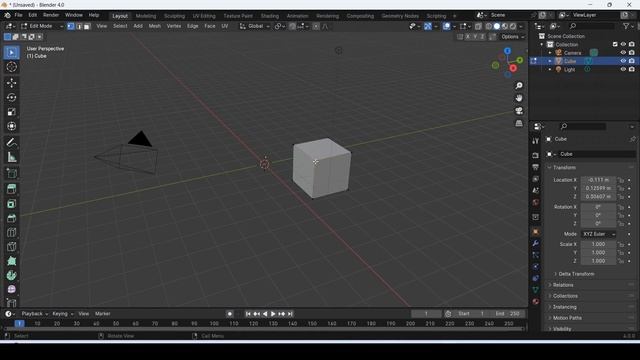Switch to the Modeling workspace tab
The width and height of the screenshot is (640, 360).
[146, 16]
